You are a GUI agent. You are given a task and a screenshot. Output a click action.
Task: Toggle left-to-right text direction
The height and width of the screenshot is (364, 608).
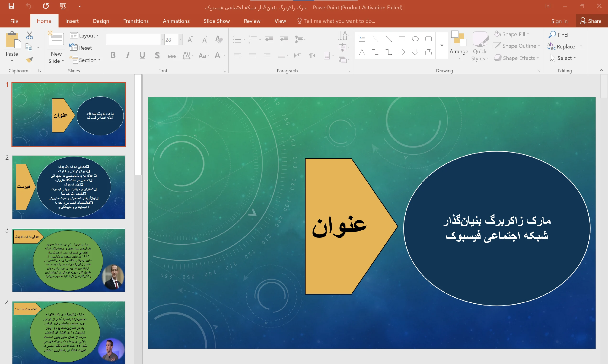tap(297, 56)
